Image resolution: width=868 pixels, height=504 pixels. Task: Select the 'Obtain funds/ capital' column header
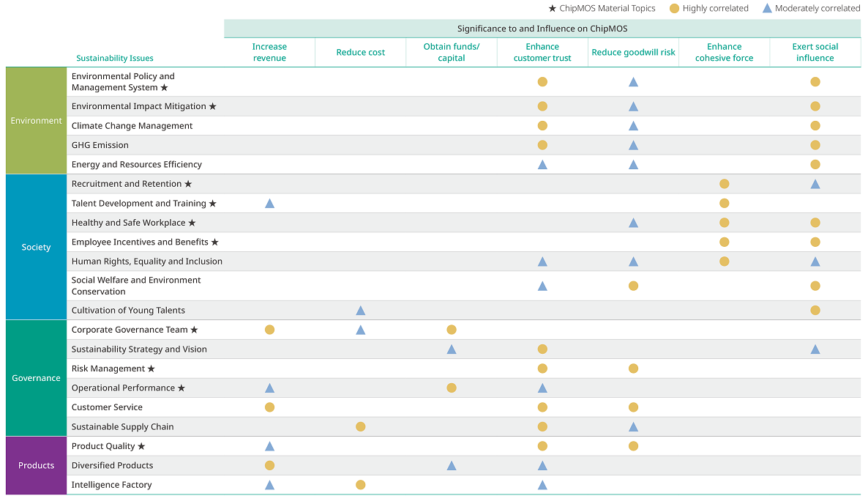coord(452,52)
